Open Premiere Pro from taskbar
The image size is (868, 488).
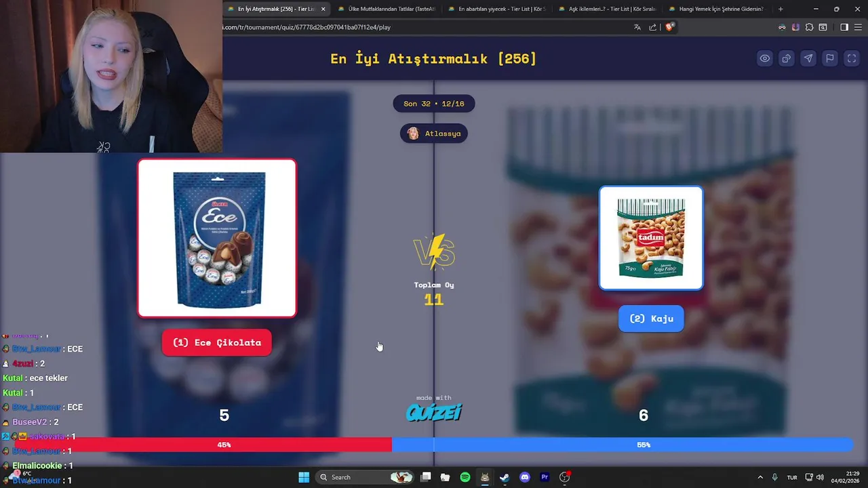click(545, 477)
